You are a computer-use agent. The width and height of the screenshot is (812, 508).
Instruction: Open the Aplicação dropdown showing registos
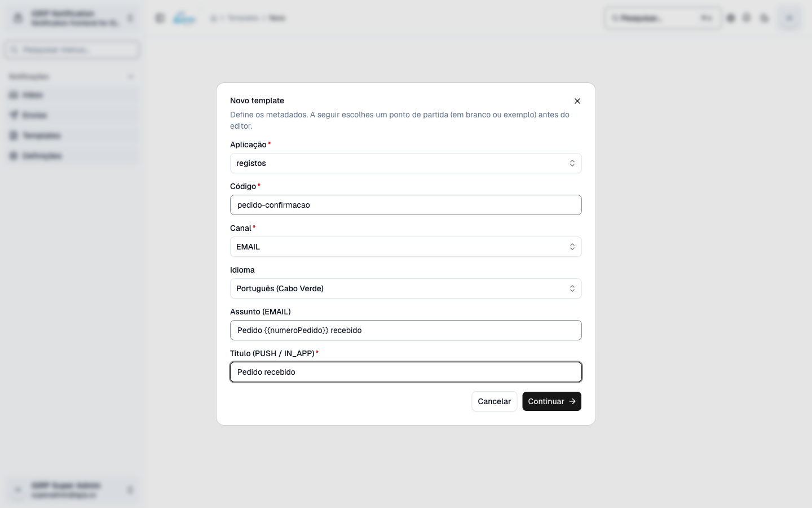pyautogui.click(x=406, y=163)
